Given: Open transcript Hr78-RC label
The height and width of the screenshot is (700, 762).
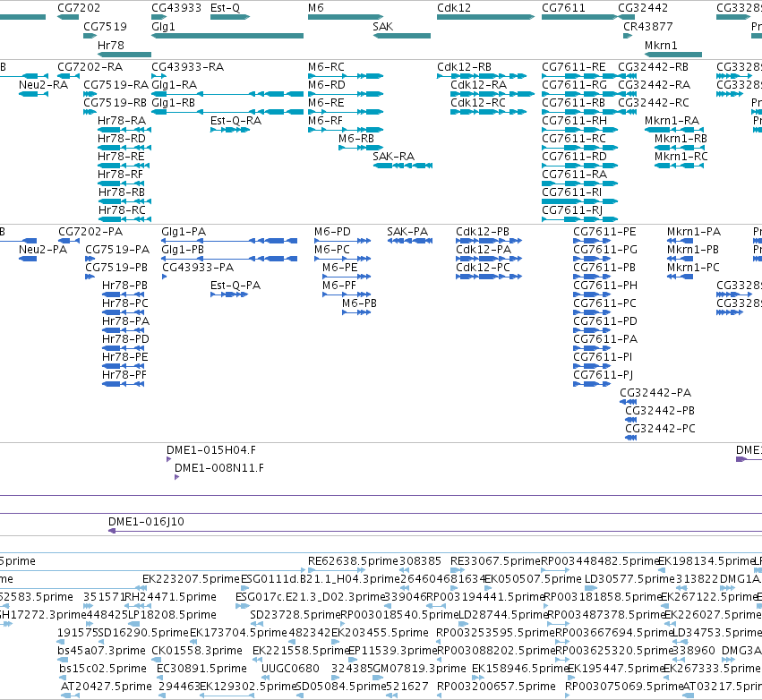Looking at the screenshot, I should 122,209.
